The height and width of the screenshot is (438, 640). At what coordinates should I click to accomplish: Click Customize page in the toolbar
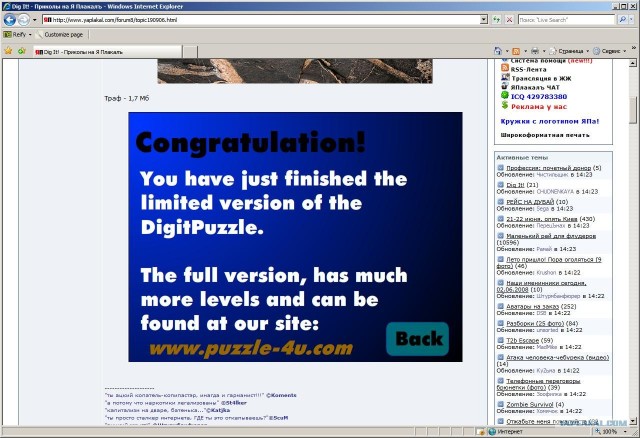(60, 35)
